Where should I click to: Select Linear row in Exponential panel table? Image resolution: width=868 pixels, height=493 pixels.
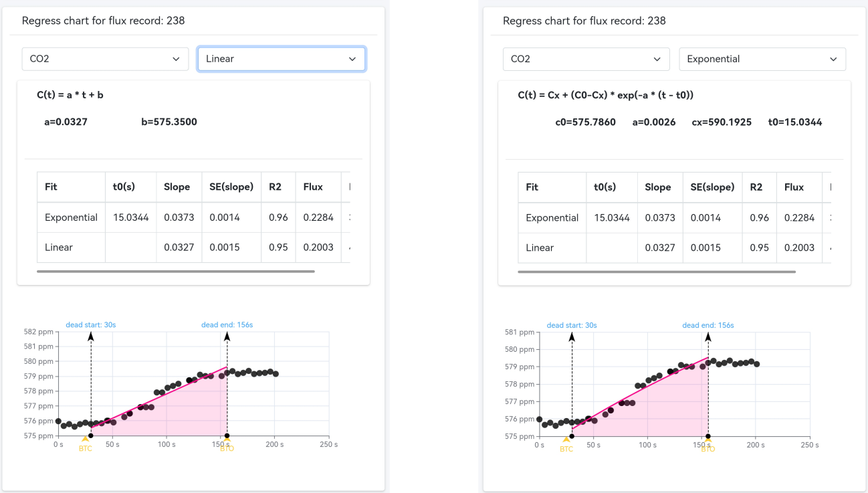540,248
